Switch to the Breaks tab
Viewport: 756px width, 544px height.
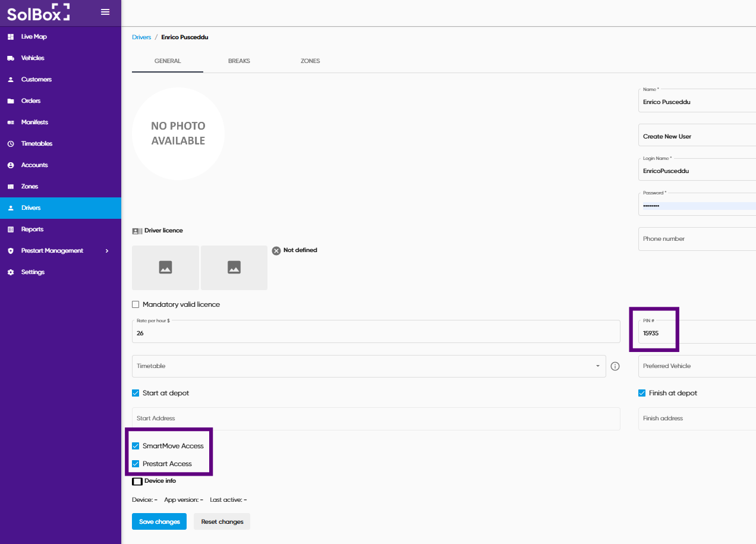[239, 61]
